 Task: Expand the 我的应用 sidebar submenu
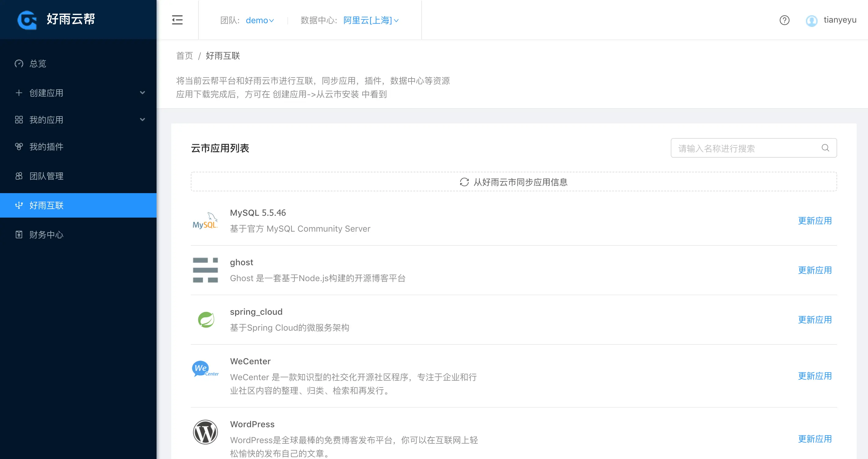[78, 119]
